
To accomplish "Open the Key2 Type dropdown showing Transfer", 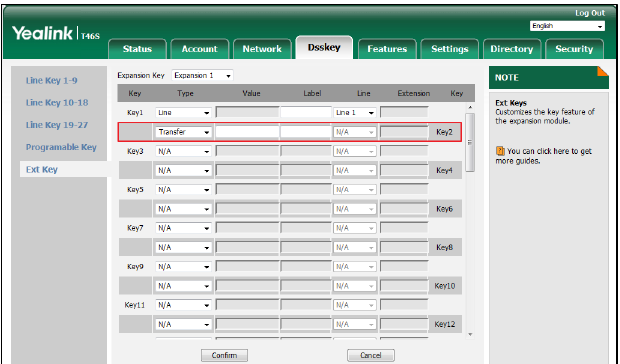I will (183, 132).
